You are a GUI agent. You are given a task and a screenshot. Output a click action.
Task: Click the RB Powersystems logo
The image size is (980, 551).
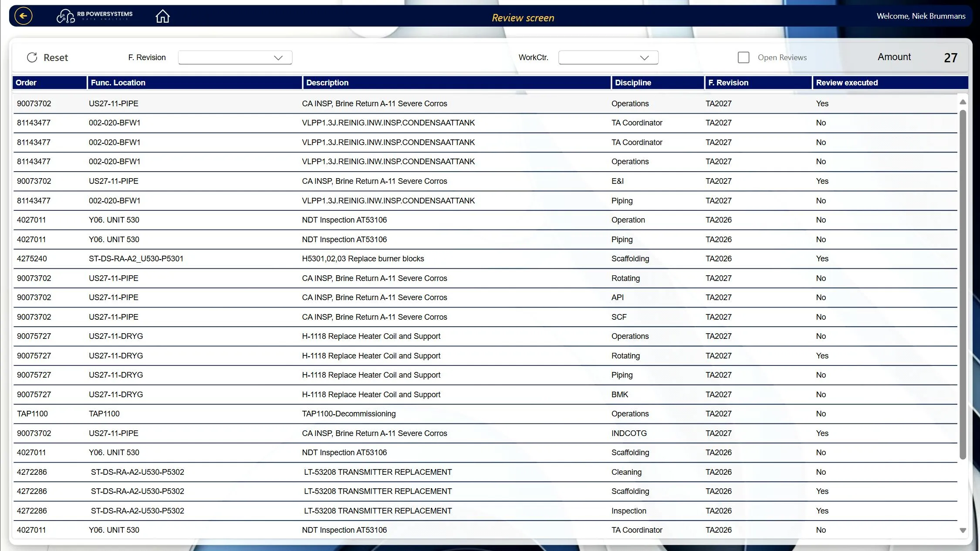click(95, 16)
